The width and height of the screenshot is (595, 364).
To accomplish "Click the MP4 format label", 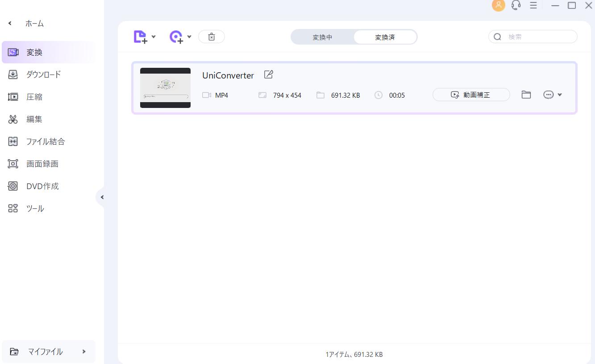I will (x=221, y=95).
